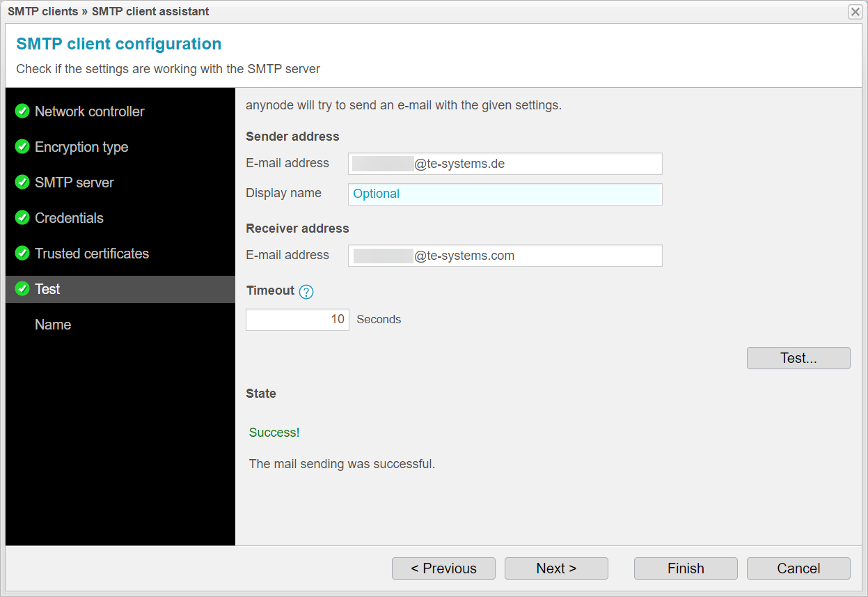
Task: Switch to the Credentials step
Action: pos(70,218)
